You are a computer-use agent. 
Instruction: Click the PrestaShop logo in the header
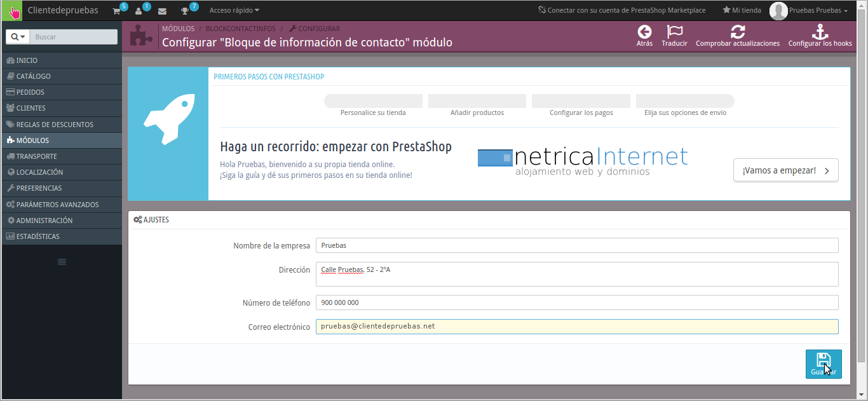pos(12,11)
